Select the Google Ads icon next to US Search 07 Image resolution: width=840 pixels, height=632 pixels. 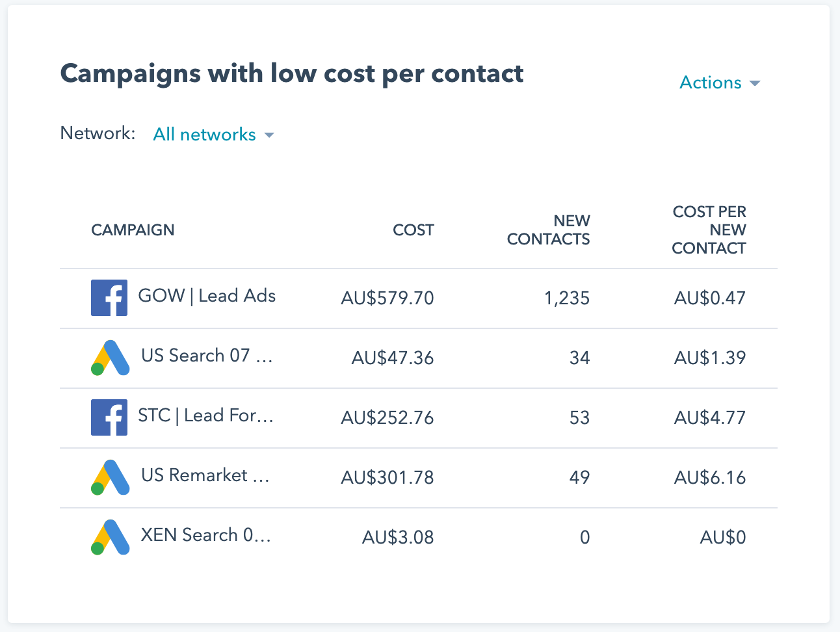click(110, 358)
